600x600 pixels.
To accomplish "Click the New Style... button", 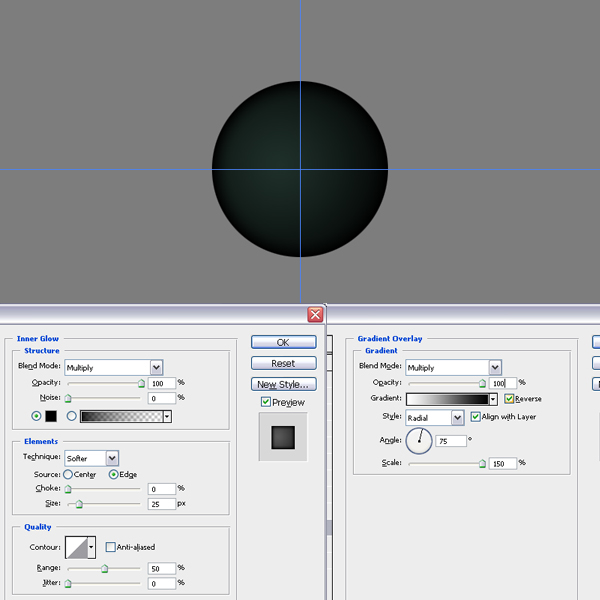I will 284,384.
